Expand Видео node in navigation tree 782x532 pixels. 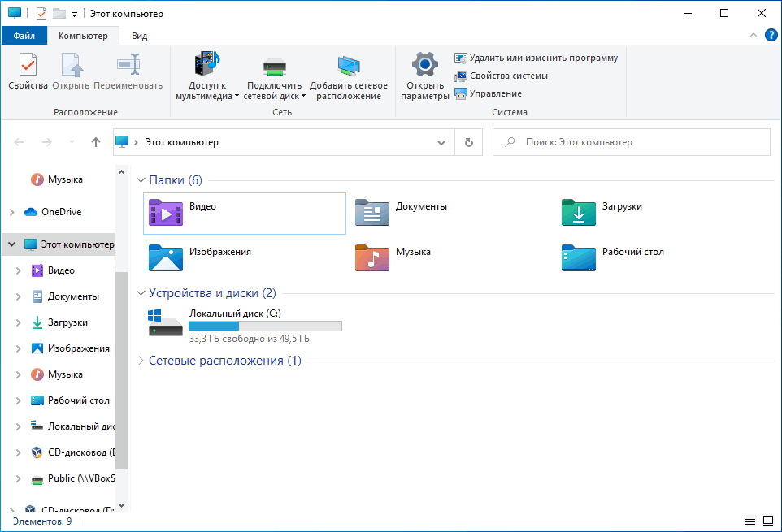click(x=19, y=270)
